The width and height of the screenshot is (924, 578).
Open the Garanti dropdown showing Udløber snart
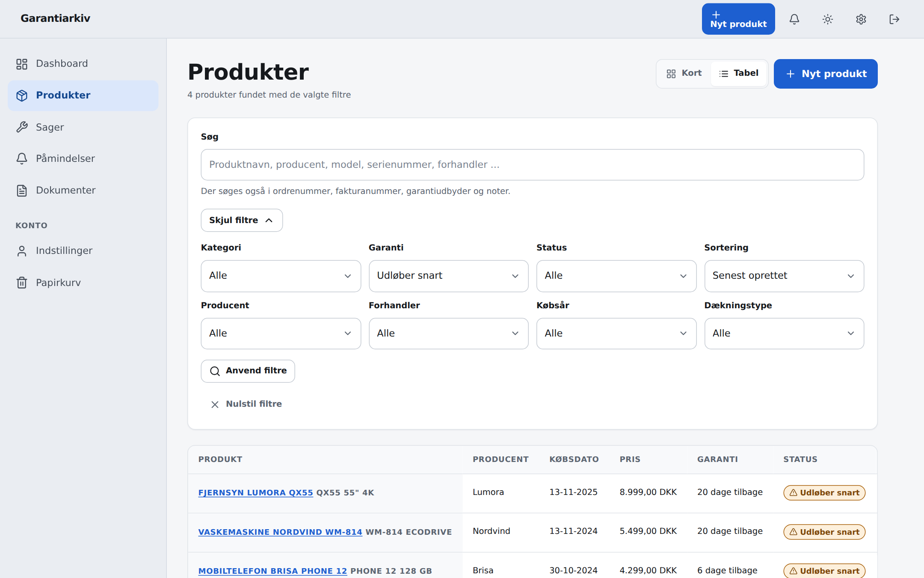(x=449, y=276)
